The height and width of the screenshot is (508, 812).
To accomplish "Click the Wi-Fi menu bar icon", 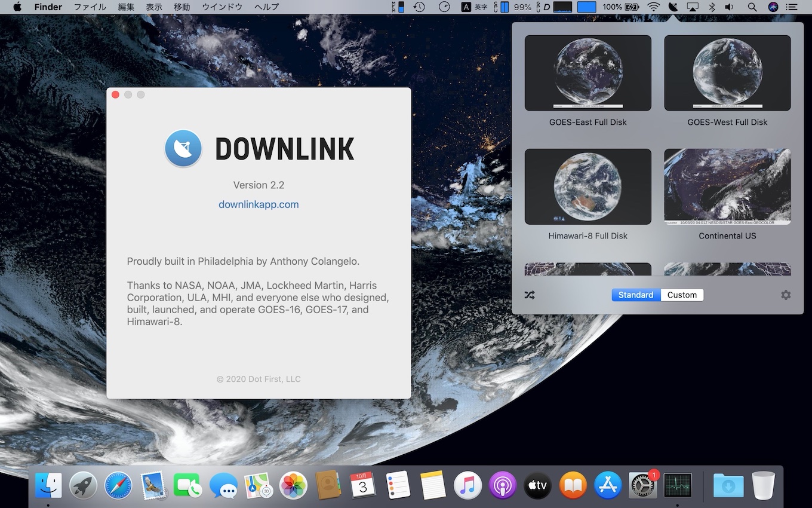I will [654, 7].
